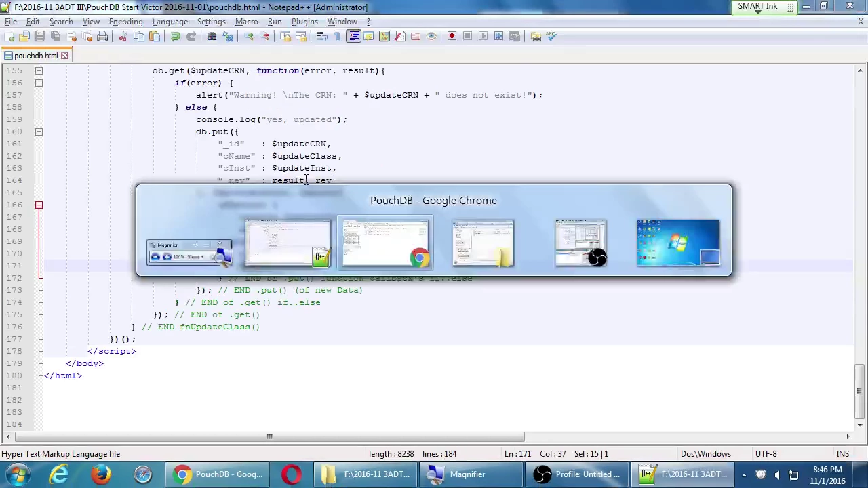Select the Magnifier thumbnail in task switcher
This screenshot has width=868, height=488.
click(x=190, y=252)
